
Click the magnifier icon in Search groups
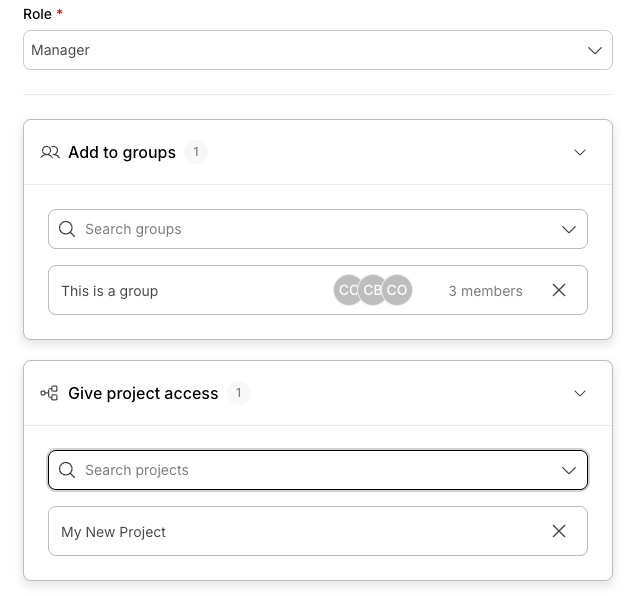point(67,229)
